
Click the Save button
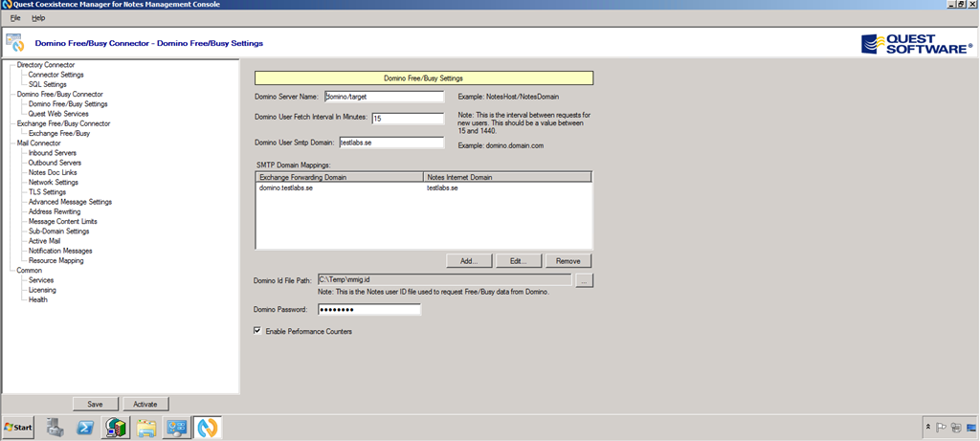[x=96, y=404]
